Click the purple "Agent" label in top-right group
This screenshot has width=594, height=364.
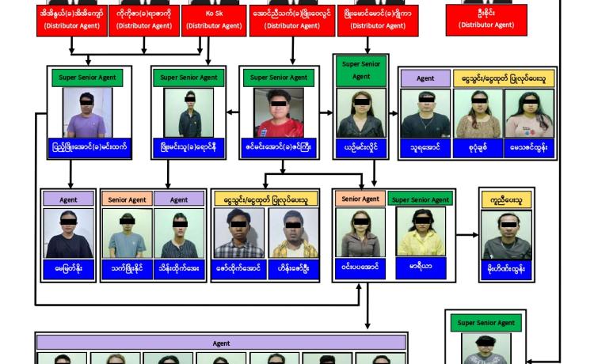coord(425,78)
